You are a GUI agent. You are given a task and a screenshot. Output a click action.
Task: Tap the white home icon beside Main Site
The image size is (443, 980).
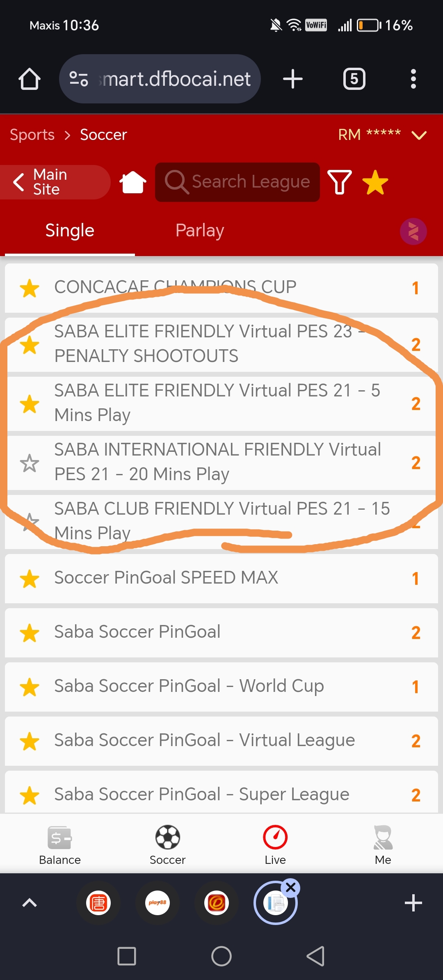[x=133, y=182]
